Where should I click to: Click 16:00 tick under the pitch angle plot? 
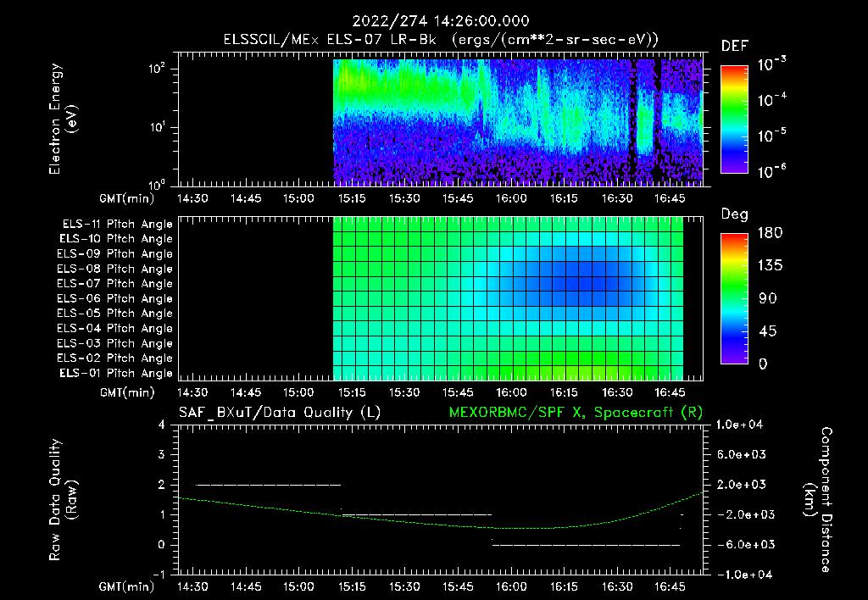(x=511, y=392)
